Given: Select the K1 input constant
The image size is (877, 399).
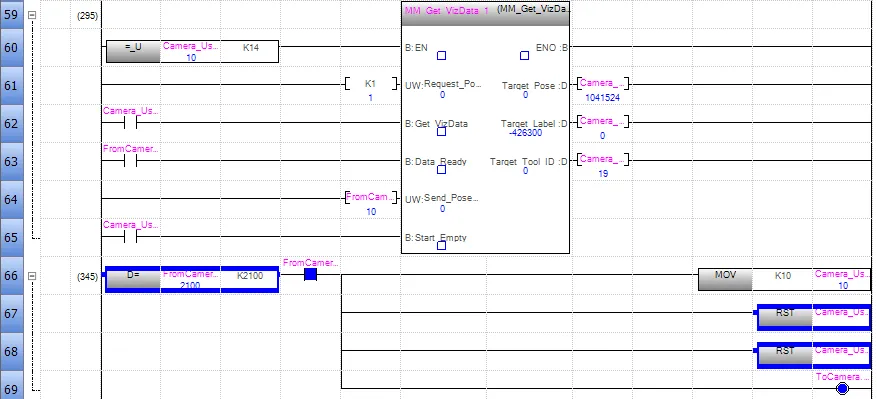Looking at the screenshot, I should (371, 84).
